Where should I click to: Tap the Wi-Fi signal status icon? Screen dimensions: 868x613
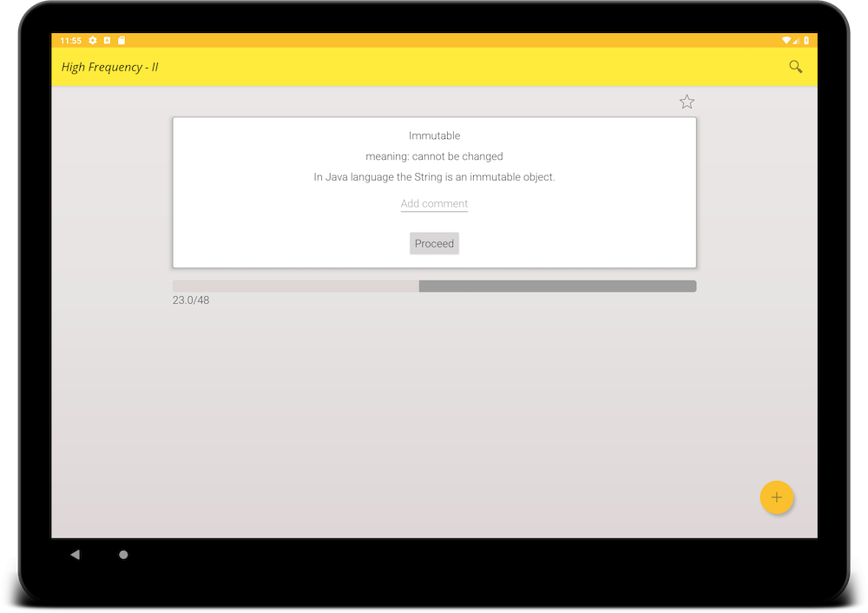pos(786,41)
